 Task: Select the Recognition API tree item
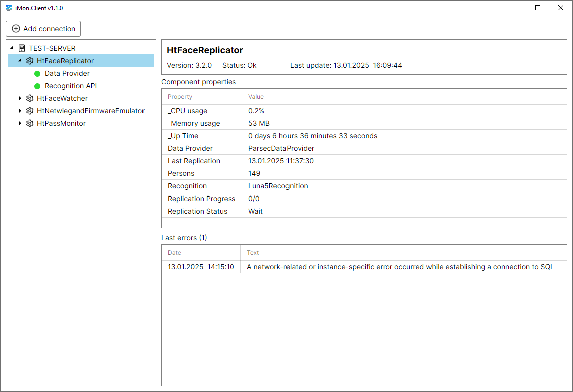[x=70, y=86]
